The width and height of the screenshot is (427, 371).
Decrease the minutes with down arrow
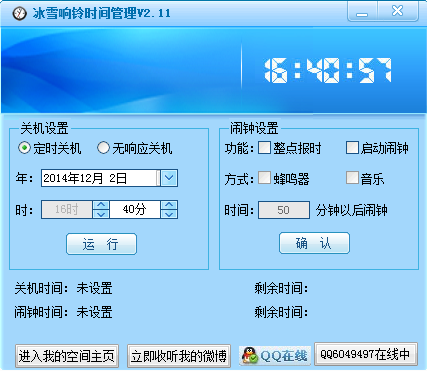pos(169,214)
